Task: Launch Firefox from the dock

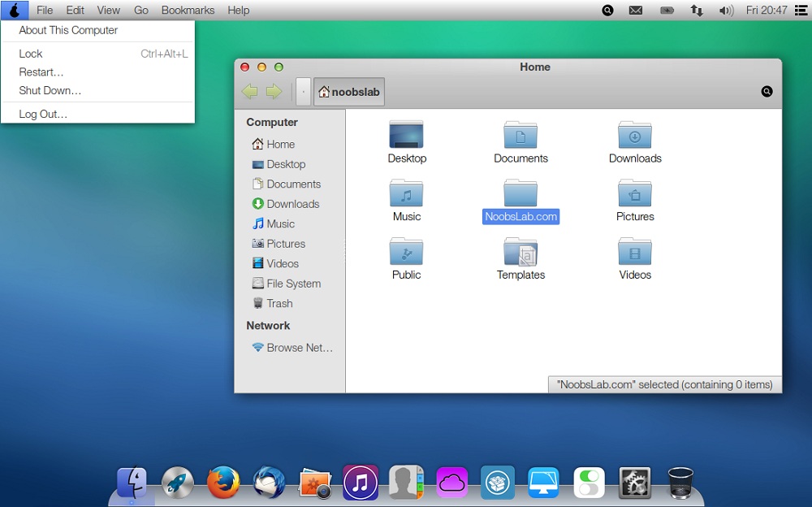Action: pos(223,482)
